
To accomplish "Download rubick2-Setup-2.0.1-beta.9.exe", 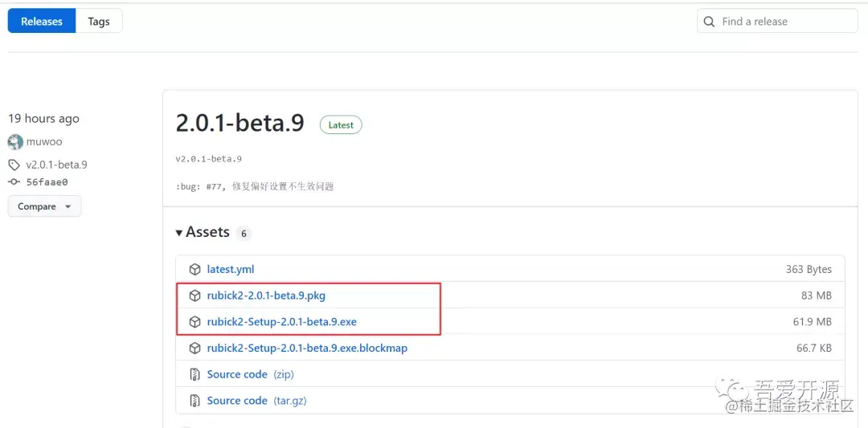I will pos(282,322).
